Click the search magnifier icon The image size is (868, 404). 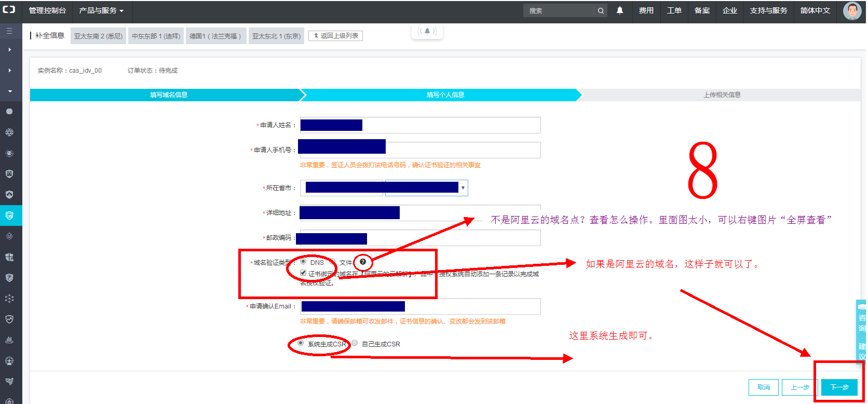coord(601,11)
